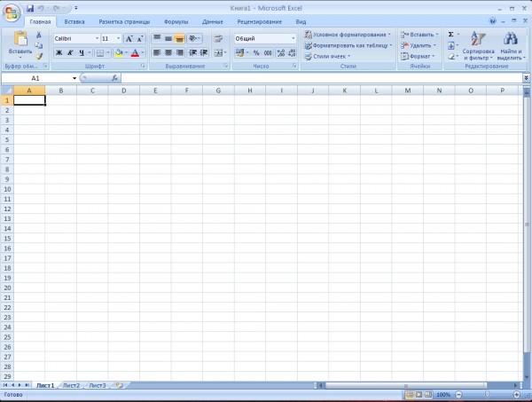Toggle highlighted bottom align button

point(179,38)
